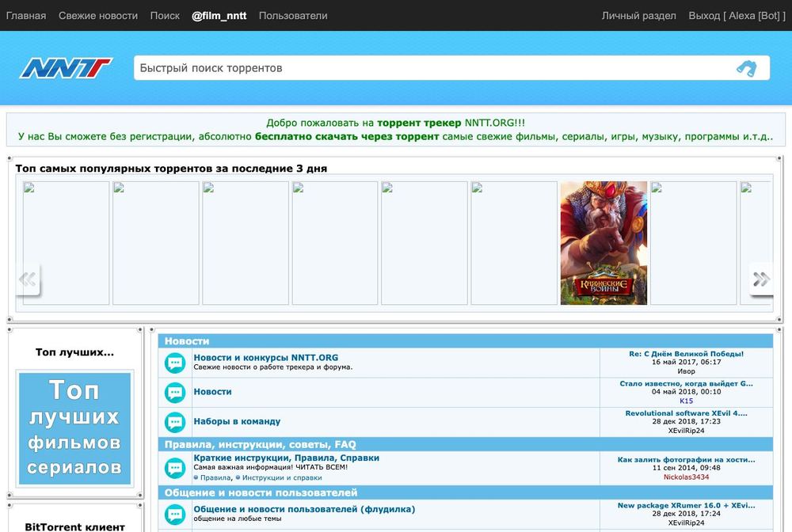Click Выход [ Alexa [Bot] ] link
Screen dimensions: 792x532
click(737, 16)
